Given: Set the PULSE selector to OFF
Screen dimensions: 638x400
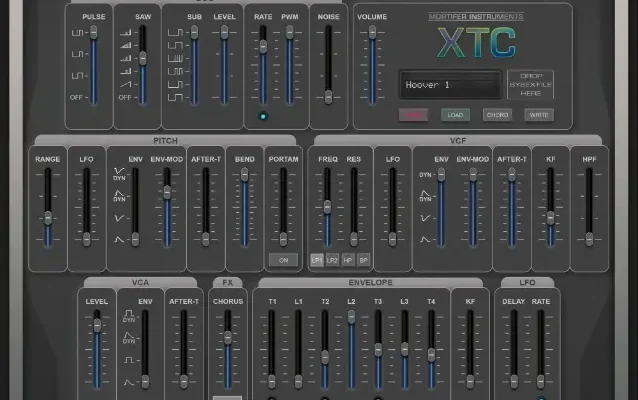Looking at the screenshot, I should tap(76, 98).
